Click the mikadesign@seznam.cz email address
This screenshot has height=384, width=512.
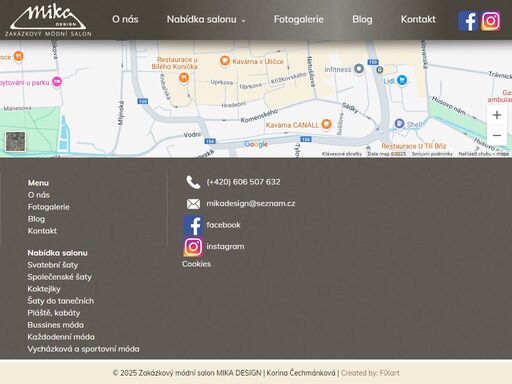pyautogui.click(x=251, y=203)
